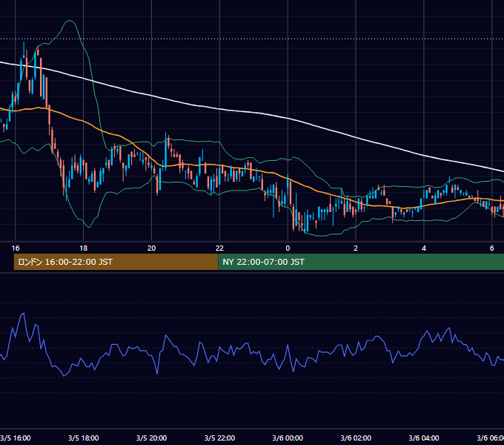
Task: Click the 3/6 00:00 date label
Action: tap(288, 438)
